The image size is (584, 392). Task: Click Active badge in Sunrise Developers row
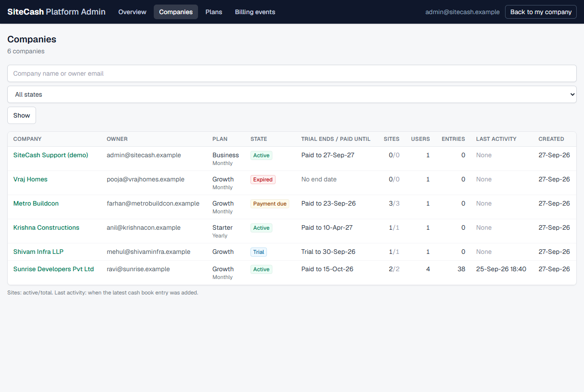pos(261,269)
